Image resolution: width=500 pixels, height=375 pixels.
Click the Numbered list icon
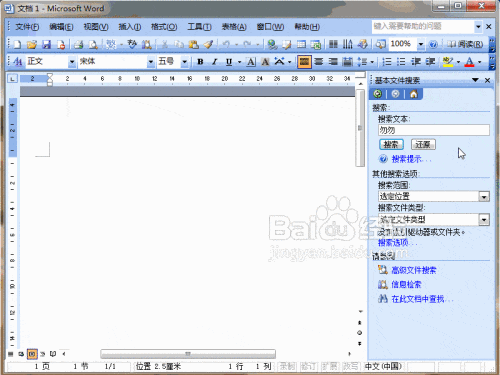coord(387,62)
